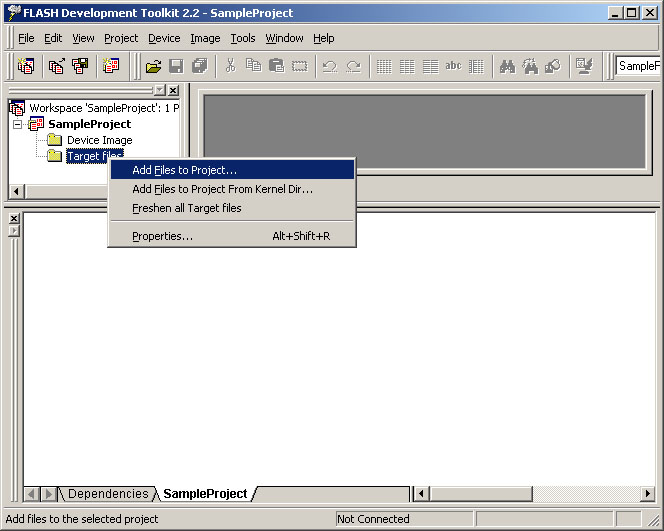
Task: Choose Add Files to Project From Kernel Dir...
Action: [232, 189]
